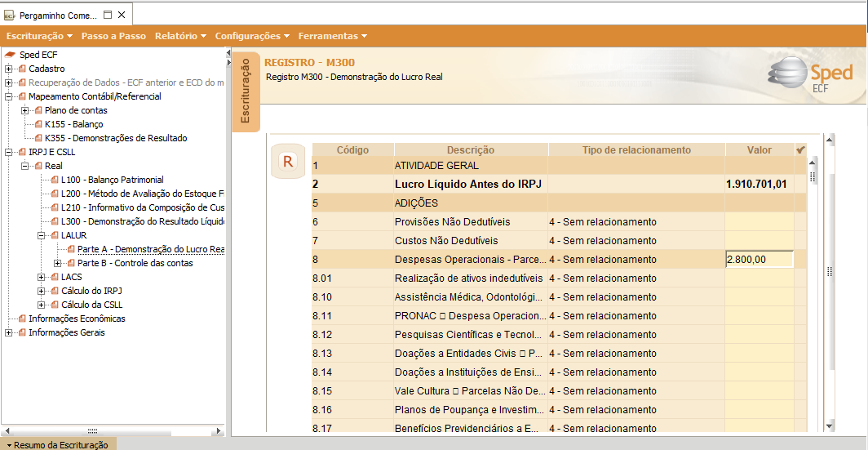Click the Cadastro node icon
The image size is (868, 450).
(x=22, y=69)
